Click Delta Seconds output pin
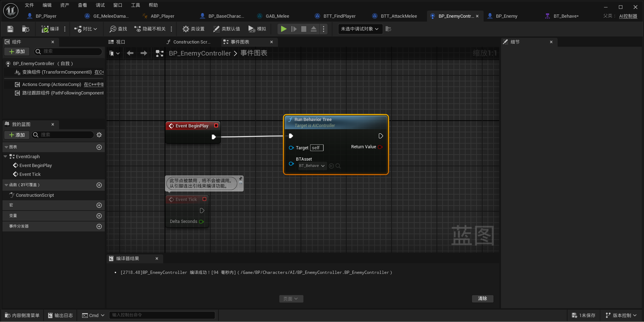The height and width of the screenshot is (322, 644). coord(201,222)
